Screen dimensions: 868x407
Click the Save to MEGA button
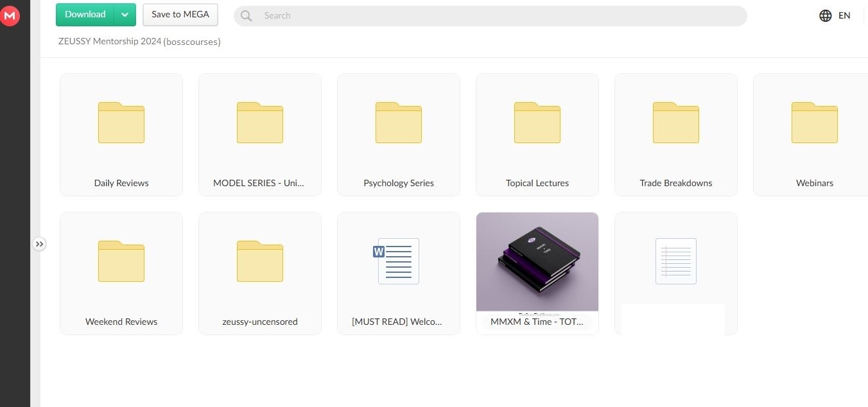[180, 15]
